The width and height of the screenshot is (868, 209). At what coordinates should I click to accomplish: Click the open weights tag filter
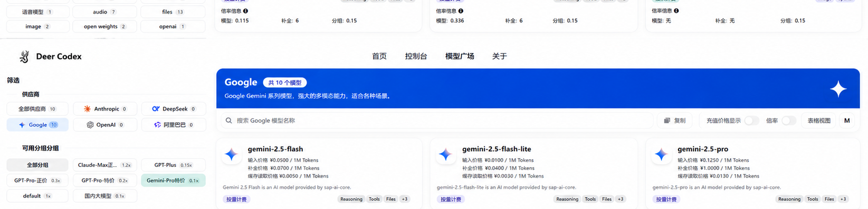105,26
